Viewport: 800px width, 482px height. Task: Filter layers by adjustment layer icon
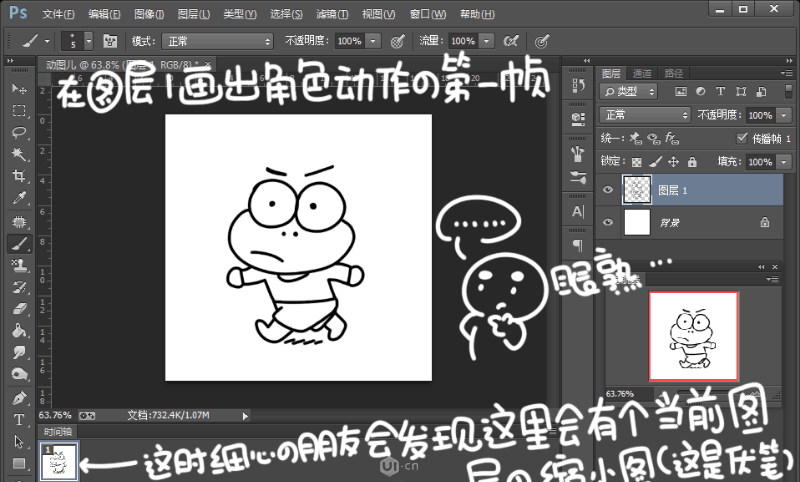click(x=701, y=91)
